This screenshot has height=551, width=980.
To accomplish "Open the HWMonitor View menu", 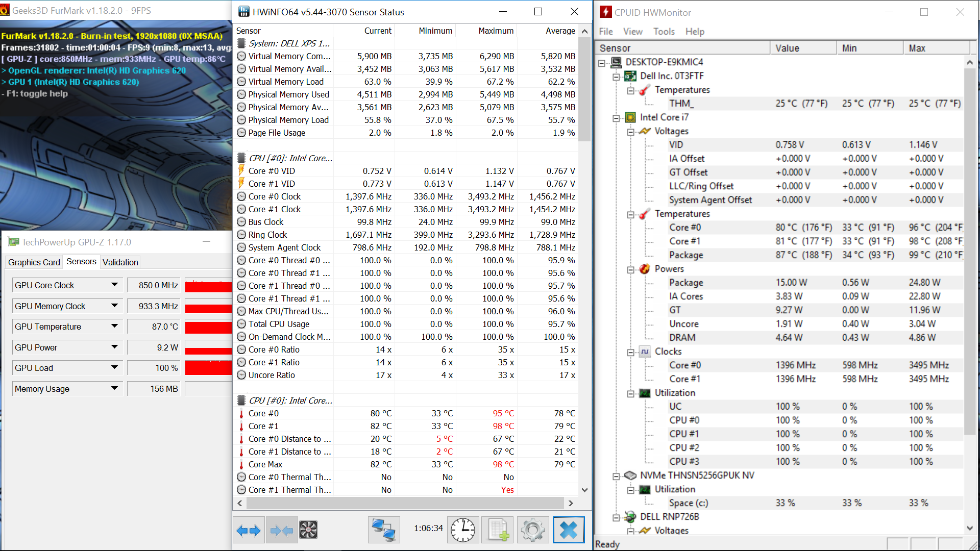I will [633, 32].
